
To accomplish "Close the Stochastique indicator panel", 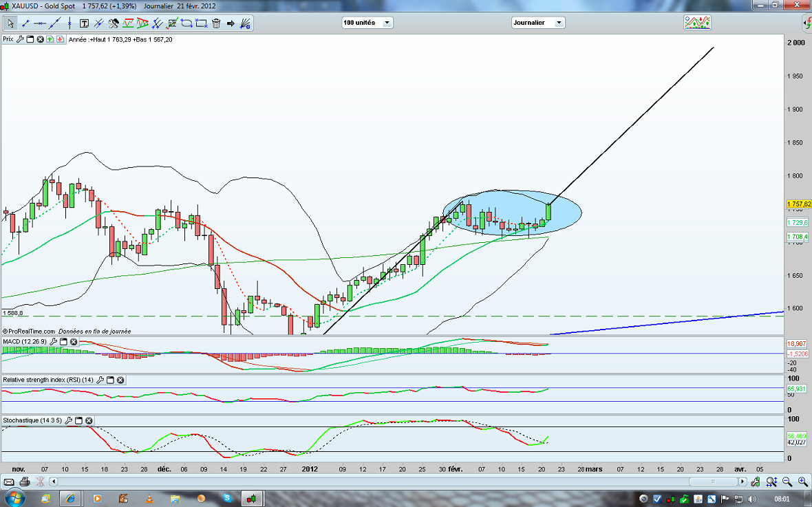I will pyautogui.click(x=89, y=420).
